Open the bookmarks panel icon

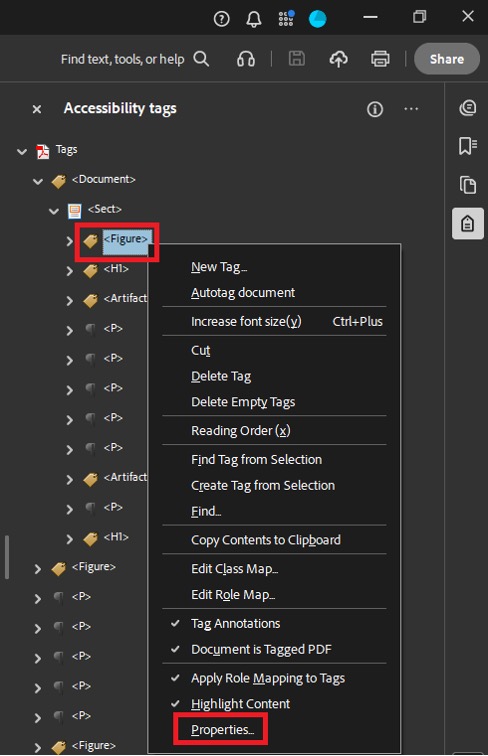468,146
